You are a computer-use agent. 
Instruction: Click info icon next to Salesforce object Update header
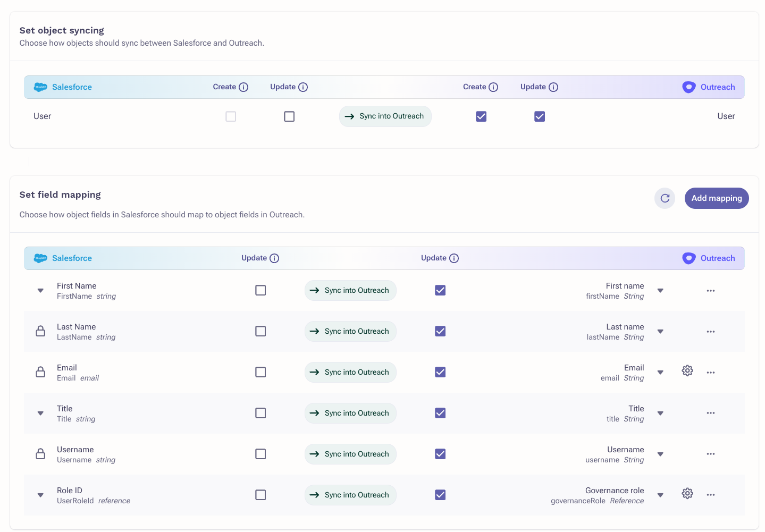303,87
